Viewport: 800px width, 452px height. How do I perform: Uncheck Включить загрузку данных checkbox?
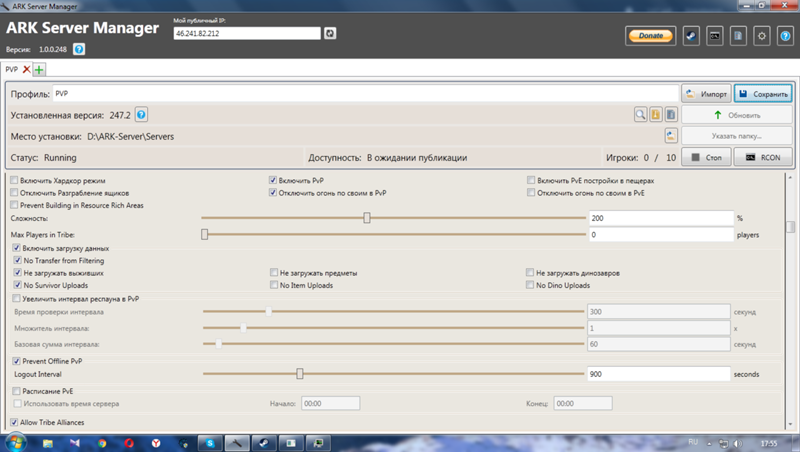click(x=17, y=247)
